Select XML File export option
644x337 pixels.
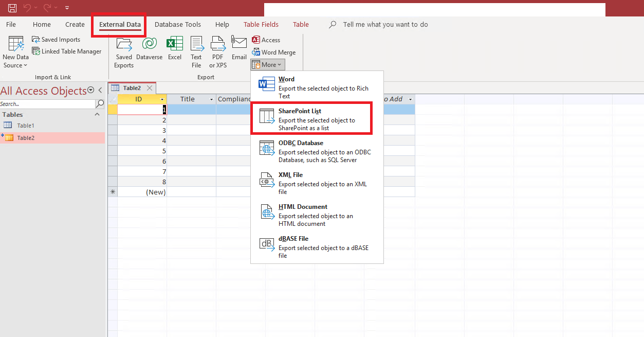(x=317, y=183)
